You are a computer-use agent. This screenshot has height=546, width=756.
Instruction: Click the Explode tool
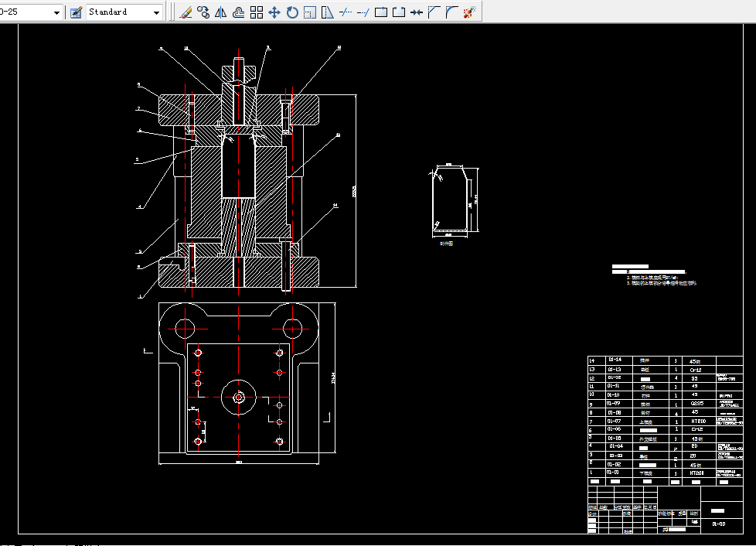(x=468, y=12)
